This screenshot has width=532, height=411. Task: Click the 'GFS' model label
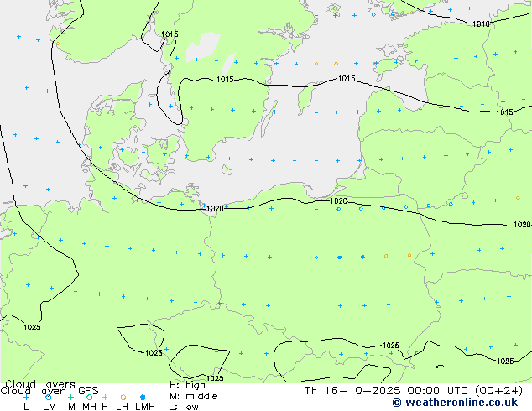click(x=88, y=391)
